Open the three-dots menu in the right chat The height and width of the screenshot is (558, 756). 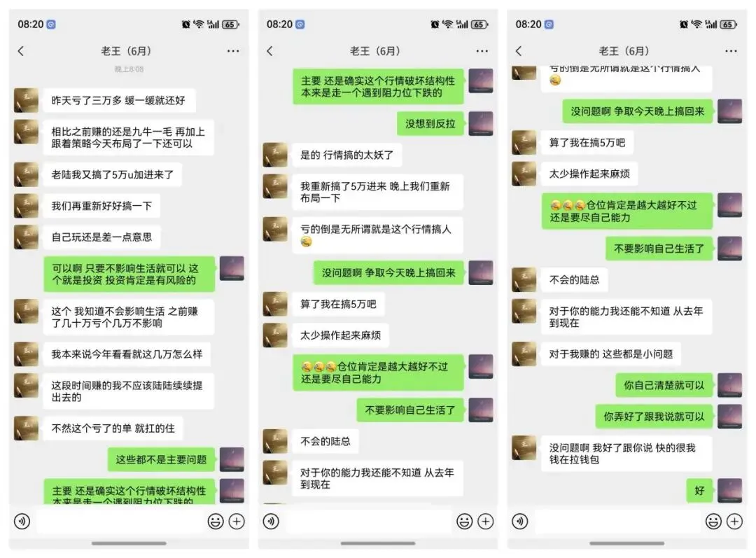coord(731,51)
